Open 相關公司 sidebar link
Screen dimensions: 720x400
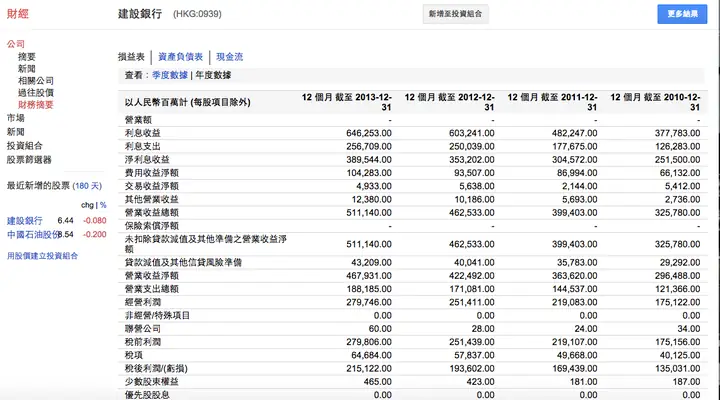pos(36,81)
